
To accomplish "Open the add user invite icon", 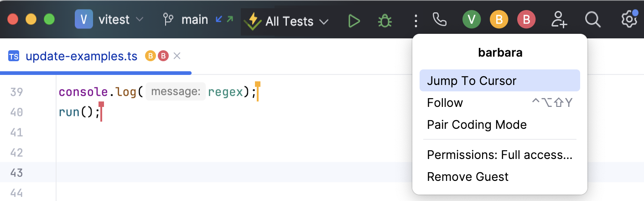I will (559, 20).
